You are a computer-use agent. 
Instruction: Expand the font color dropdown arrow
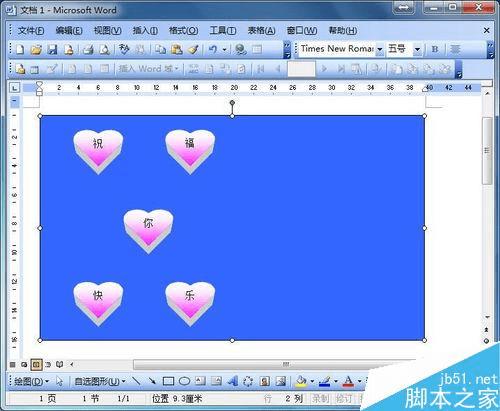(x=359, y=381)
